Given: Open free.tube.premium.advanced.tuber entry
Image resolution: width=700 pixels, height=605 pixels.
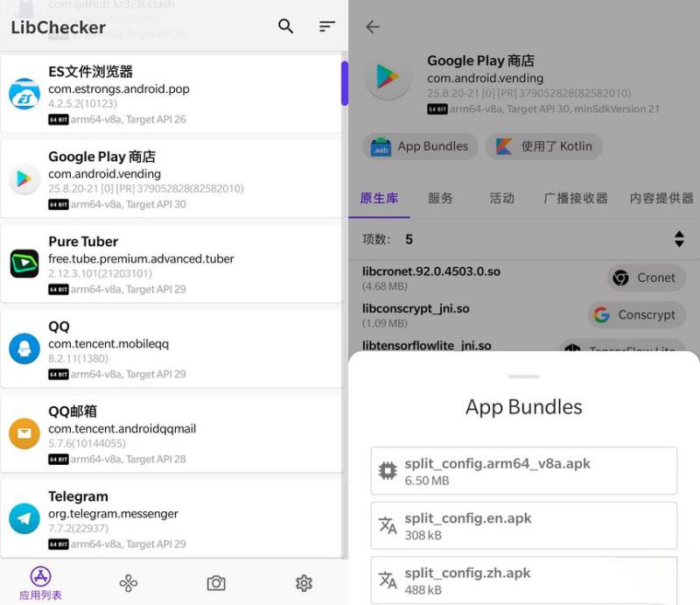Looking at the screenshot, I should click(x=171, y=264).
